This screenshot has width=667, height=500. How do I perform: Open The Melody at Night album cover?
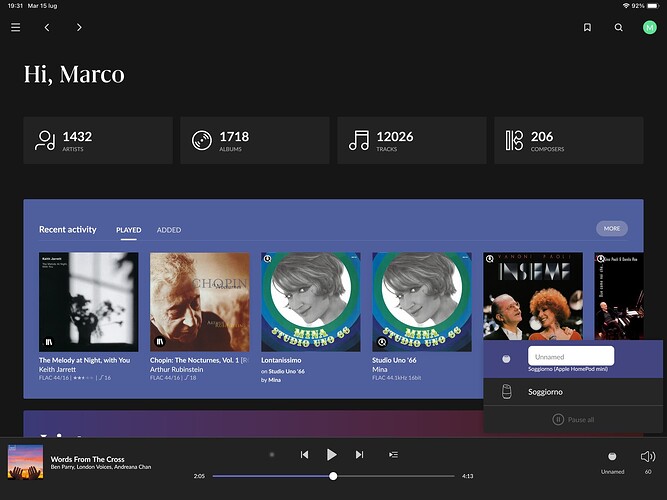(x=88, y=302)
